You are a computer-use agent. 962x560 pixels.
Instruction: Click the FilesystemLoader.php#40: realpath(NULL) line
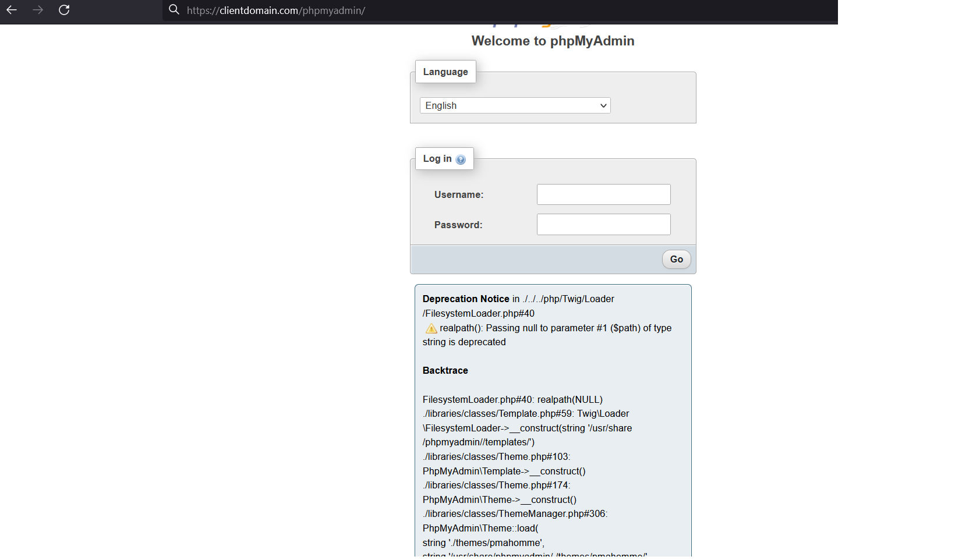(512, 399)
